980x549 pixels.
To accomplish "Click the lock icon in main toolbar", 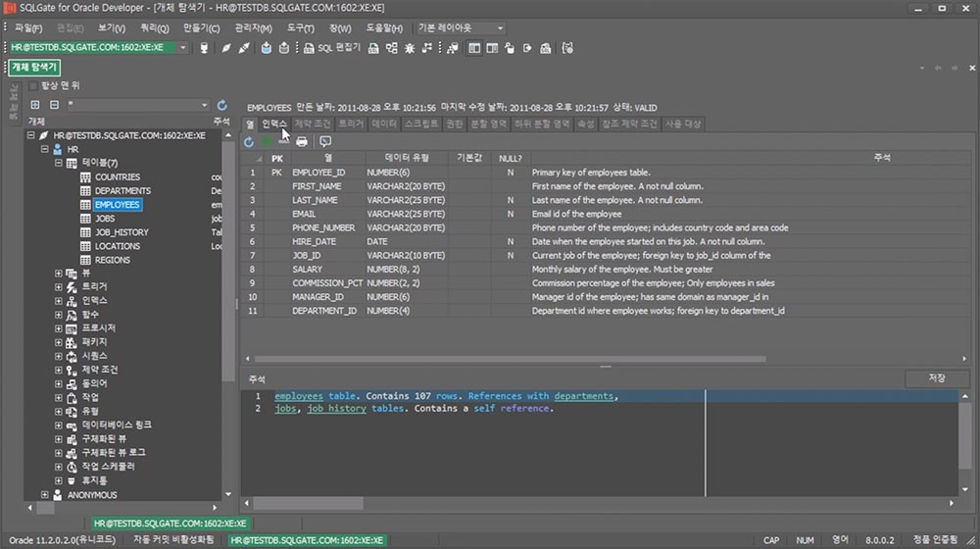I will (x=510, y=48).
